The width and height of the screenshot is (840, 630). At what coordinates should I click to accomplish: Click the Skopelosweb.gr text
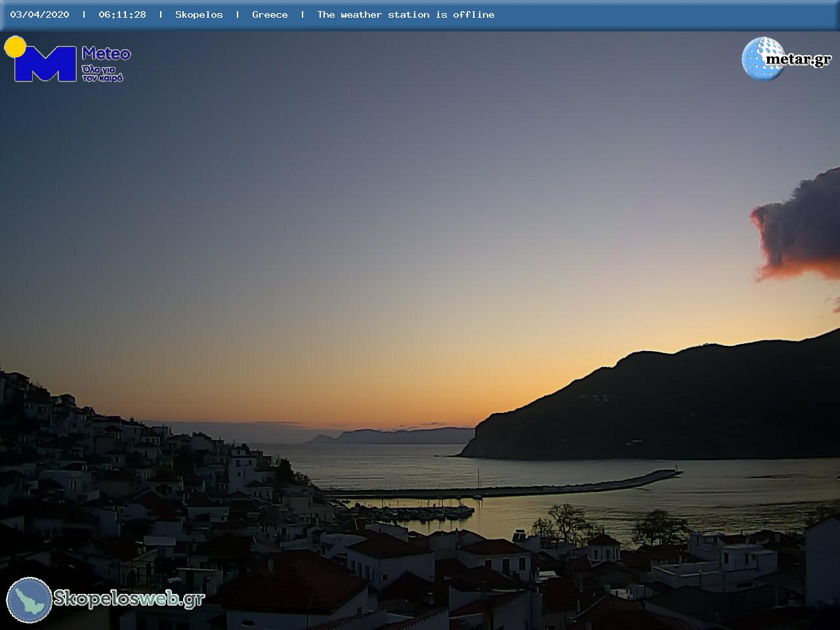click(x=129, y=598)
